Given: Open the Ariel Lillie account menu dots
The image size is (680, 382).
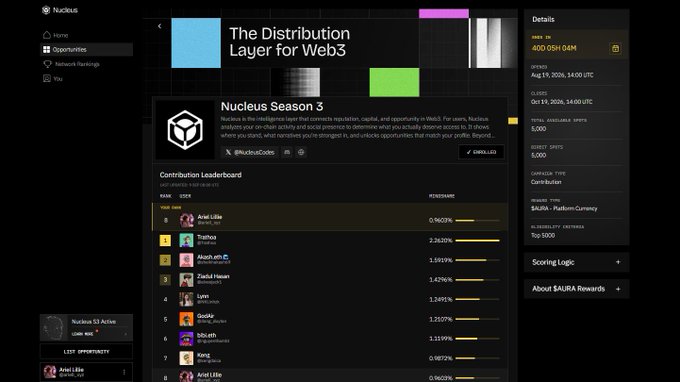Looking at the screenshot, I should [124, 372].
